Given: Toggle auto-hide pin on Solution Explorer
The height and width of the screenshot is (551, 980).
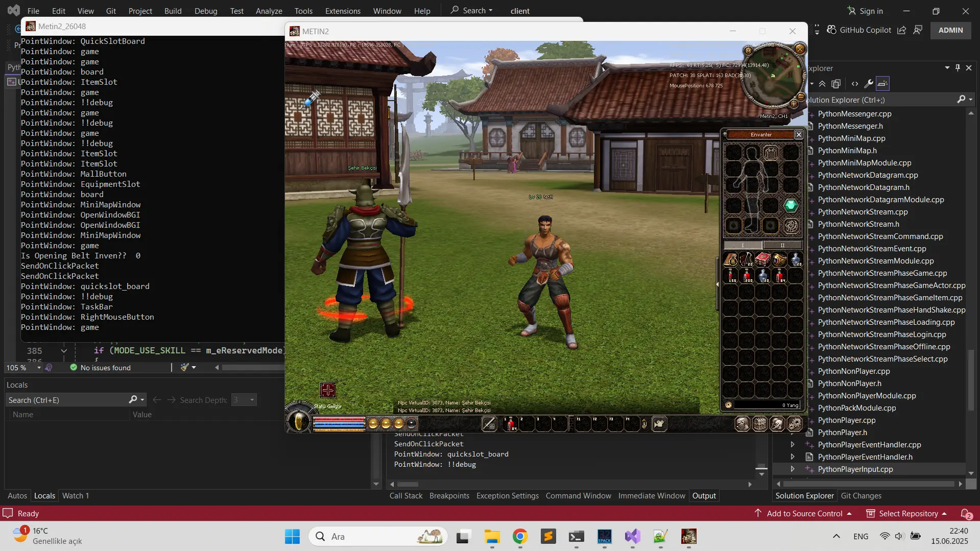Looking at the screenshot, I should 958,68.
